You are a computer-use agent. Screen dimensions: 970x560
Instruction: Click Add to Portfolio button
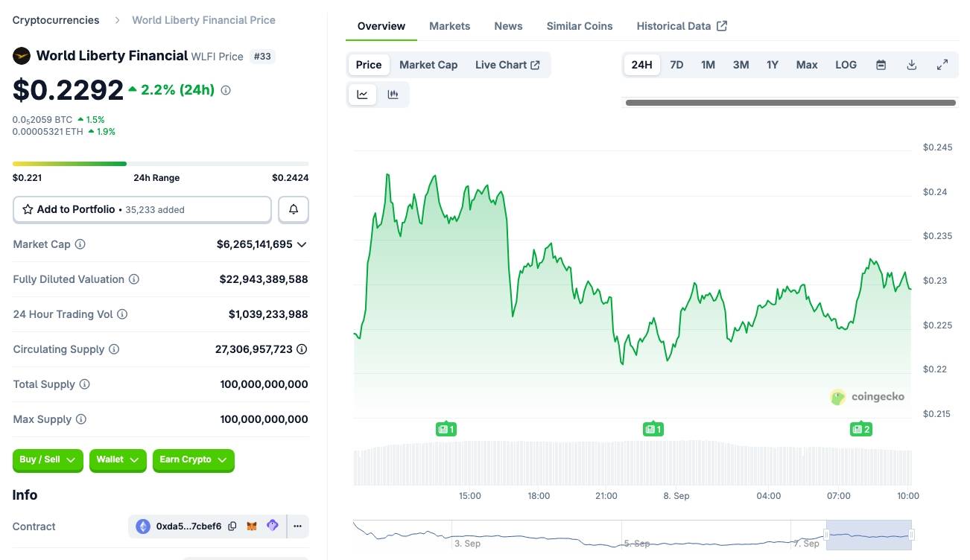(142, 210)
